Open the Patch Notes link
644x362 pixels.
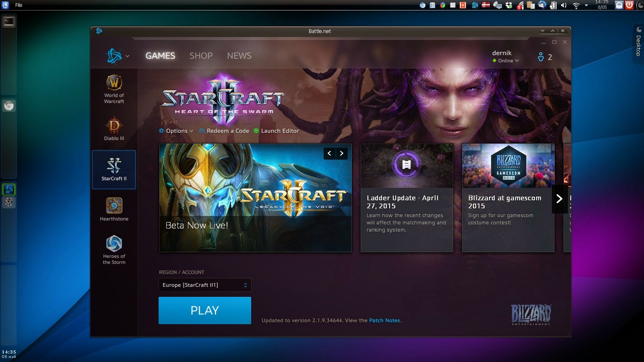coord(384,321)
